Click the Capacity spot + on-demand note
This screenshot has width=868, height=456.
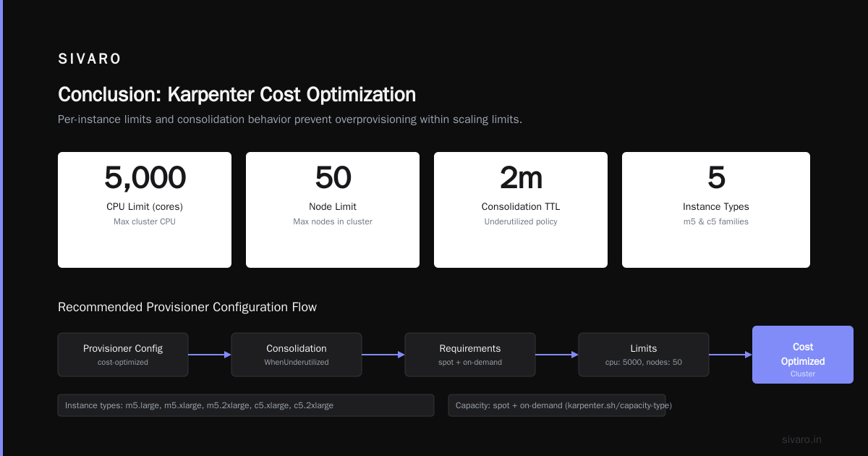click(557, 405)
